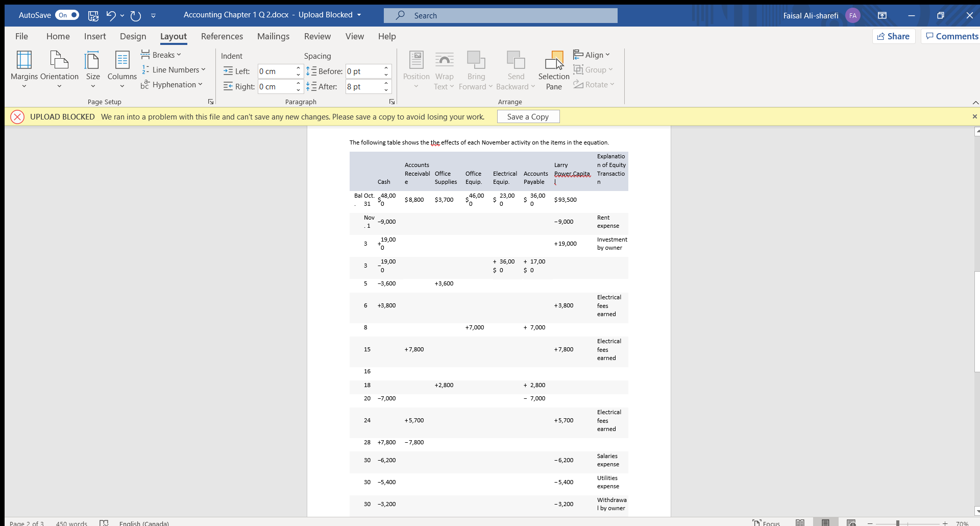Image resolution: width=980 pixels, height=526 pixels.
Task: Click the Save a Copy button
Action: point(528,116)
